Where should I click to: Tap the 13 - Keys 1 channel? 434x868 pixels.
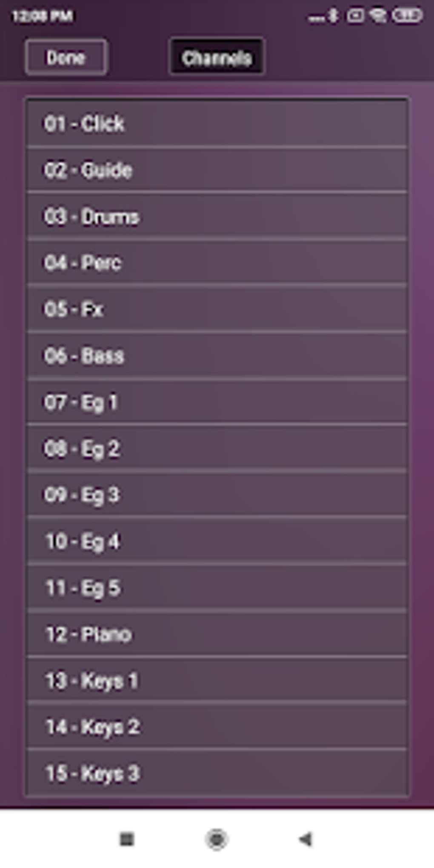217,680
